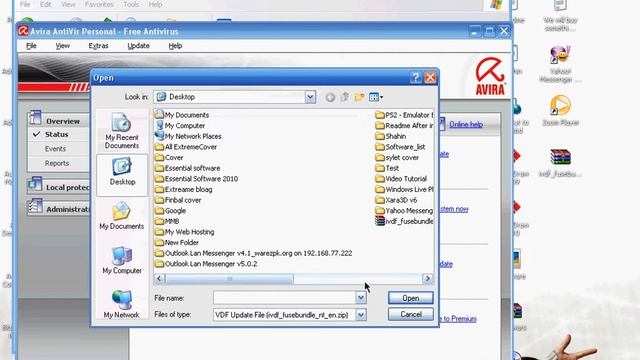Click the Back navigation icon in Open dialog

[x=330, y=97]
